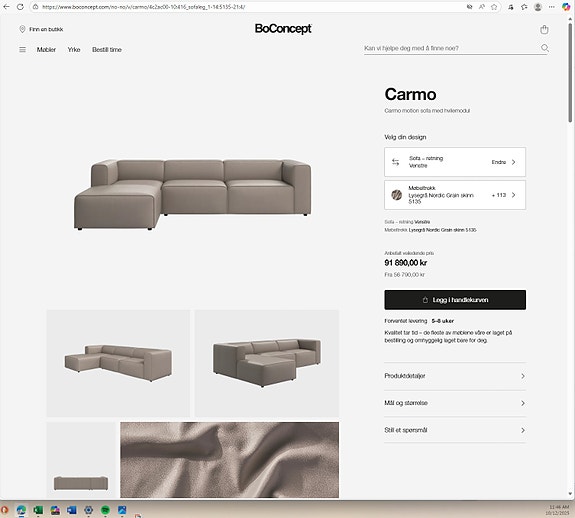
Task: Open the favorites list icon
Action: pos(524,7)
